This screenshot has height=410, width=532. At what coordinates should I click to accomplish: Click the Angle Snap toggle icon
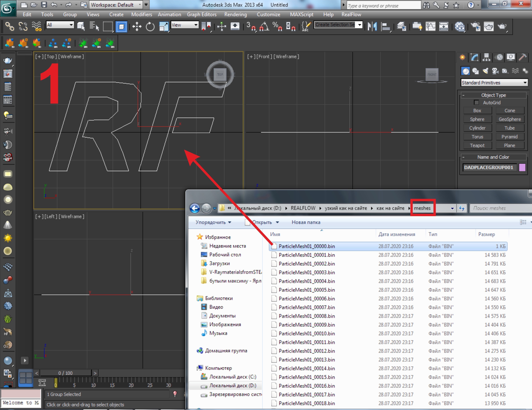tap(264, 26)
